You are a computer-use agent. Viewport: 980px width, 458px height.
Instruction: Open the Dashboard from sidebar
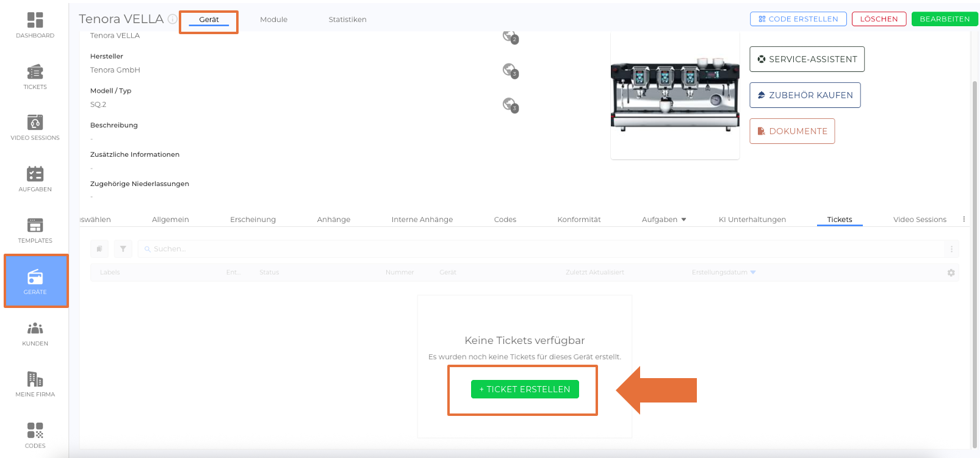(x=35, y=25)
